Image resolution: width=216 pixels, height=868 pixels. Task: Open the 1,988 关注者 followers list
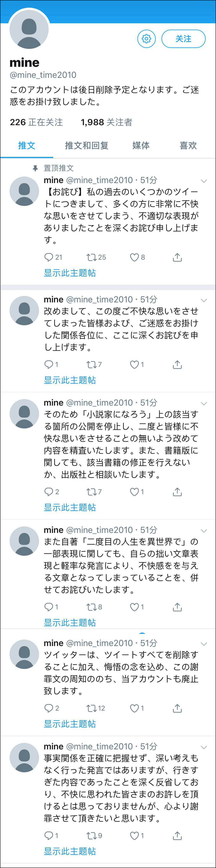coord(107,122)
